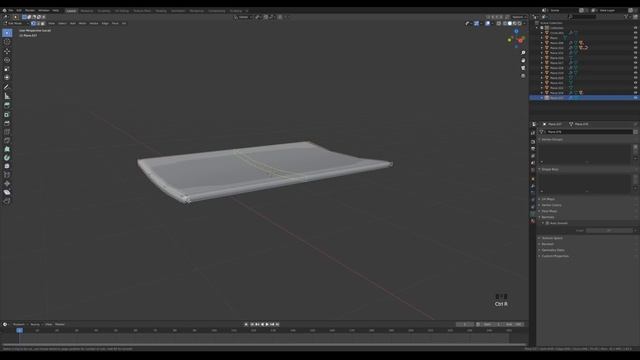Switch to solid viewport shading
The width and height of the screenshot is (640, 360).
510,23
